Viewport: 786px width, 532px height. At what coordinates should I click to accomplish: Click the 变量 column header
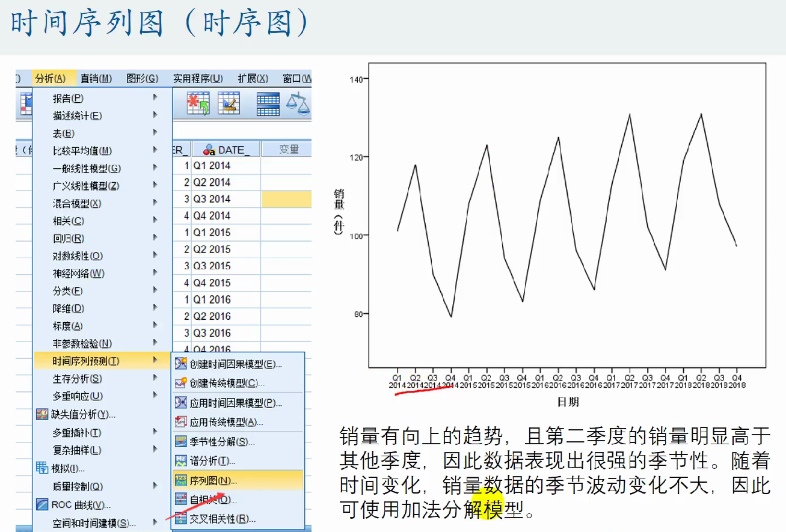tap(286, 149)
